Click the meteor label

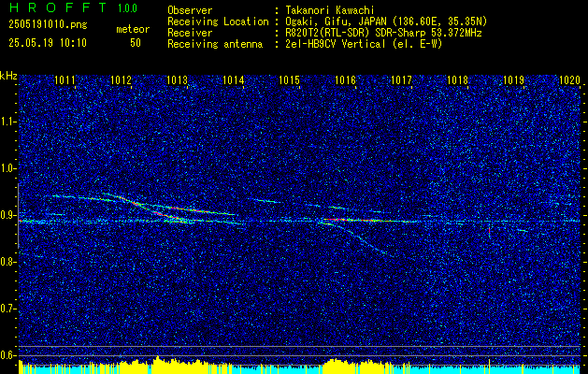tap(133, 29)
